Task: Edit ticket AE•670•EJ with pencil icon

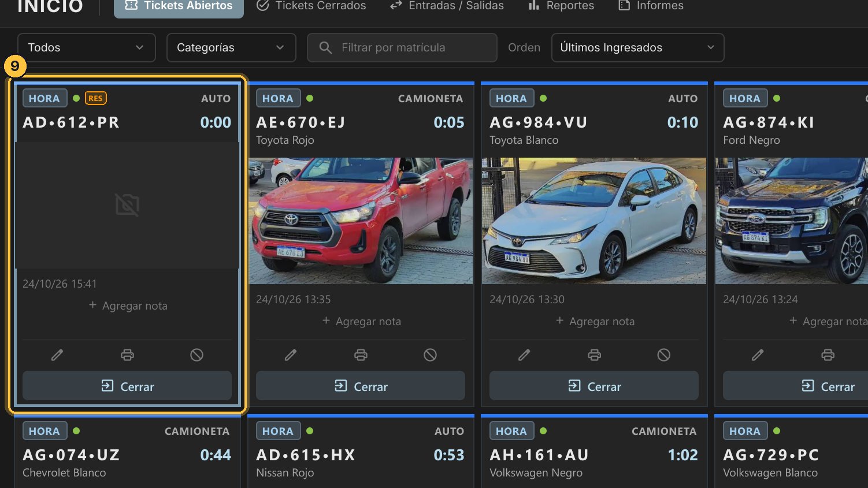Action: (x=291, y=355)
